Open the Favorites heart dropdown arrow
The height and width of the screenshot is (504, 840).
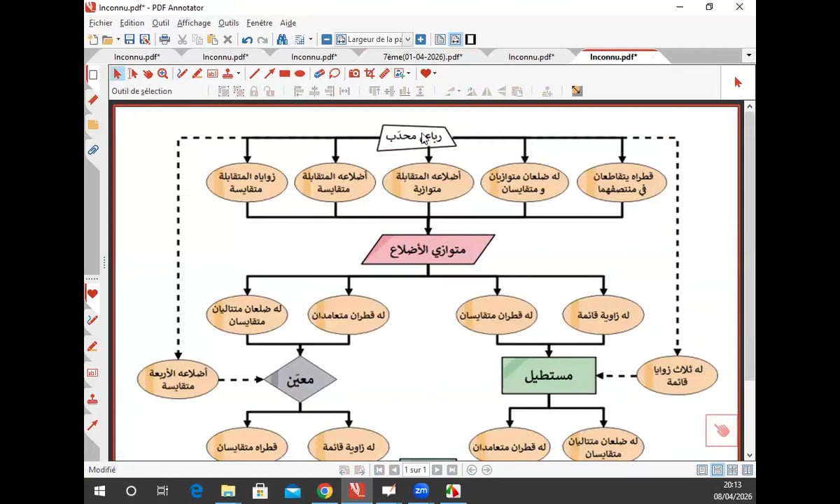click(435, 73)
